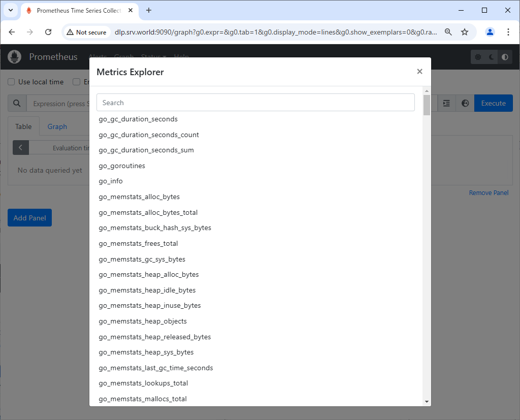Go back in browser history

click(x=12, y=32)
